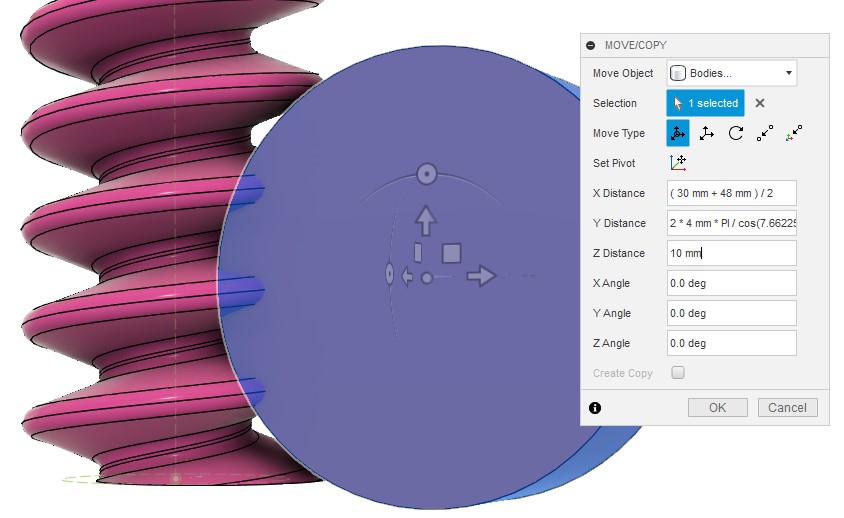The image size is (844, 518).
Task: Click the X Distance input field
Action: coord(731,193)
